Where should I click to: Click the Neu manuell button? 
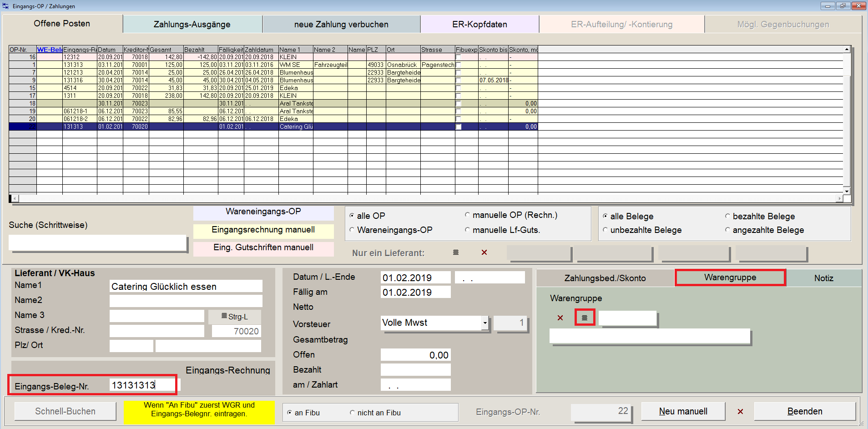[x=683, y=411]
